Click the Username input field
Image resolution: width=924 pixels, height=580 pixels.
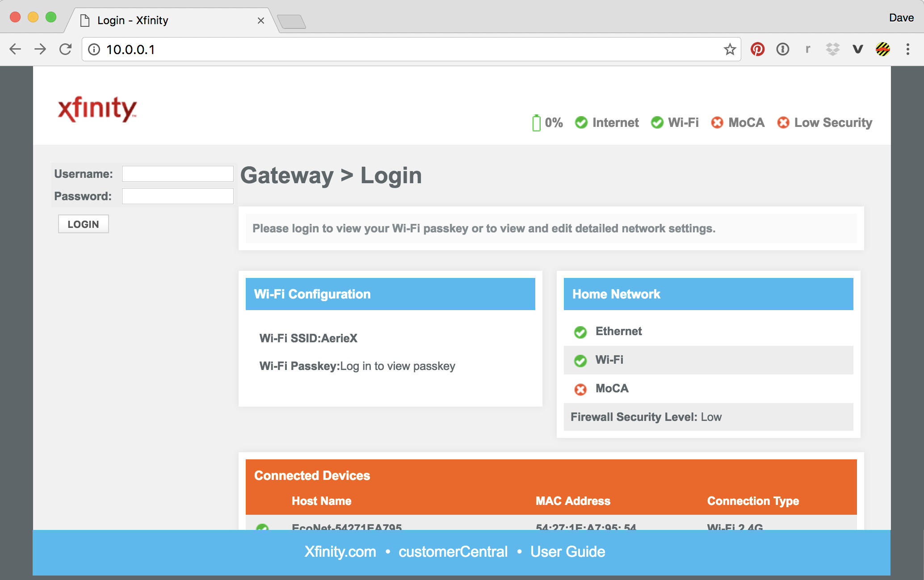pyautogui.click(x=176, y=173)
